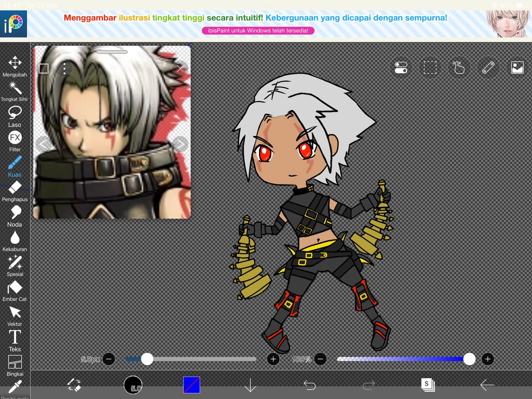The width and height of the screenshot is (532, 399).
Task: Tap the back arrow
Action: tap(487, 385)
